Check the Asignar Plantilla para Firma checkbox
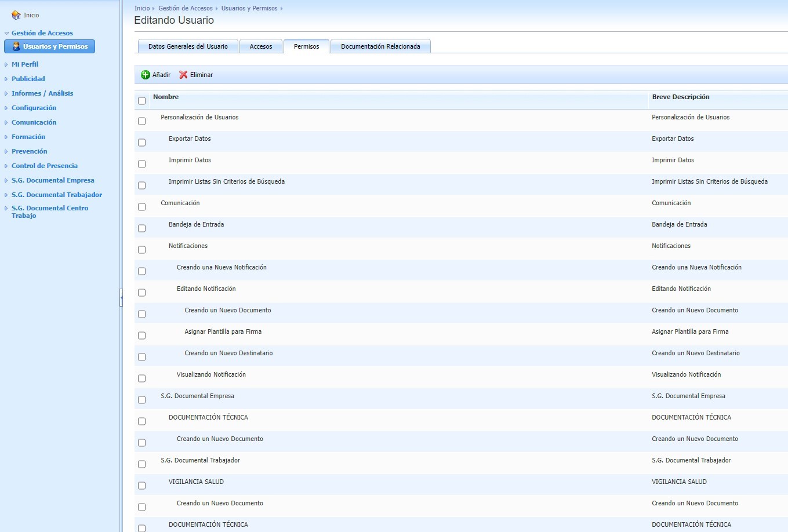This screenshot has width=788, height=532. click(142, 336)
